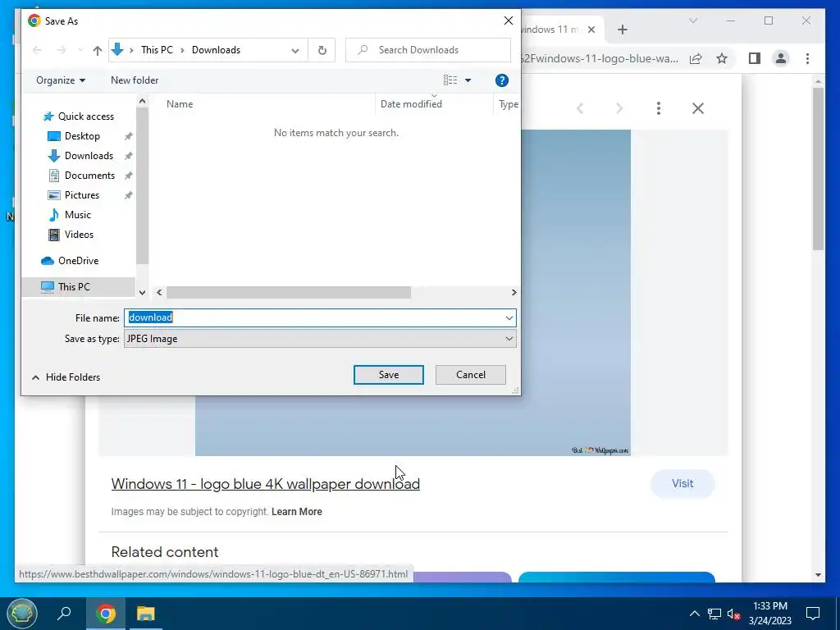Toggle Chrome's side panel icon
Image resolution: width=840 pixels, height=630 pixels.
click(755, 58)
